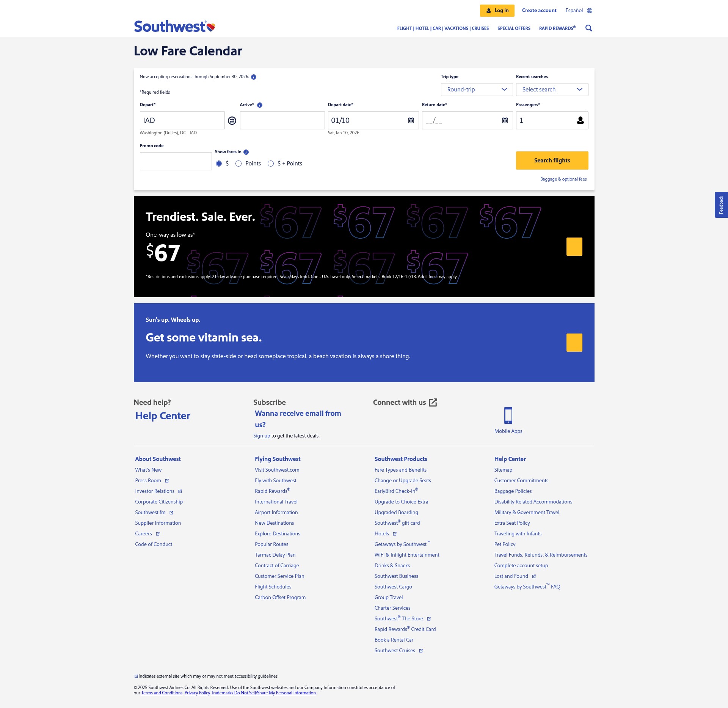Screen dimensions: 728x708
Task: Open the Recent searches Select search dropdown
Action: coord(552,90)
